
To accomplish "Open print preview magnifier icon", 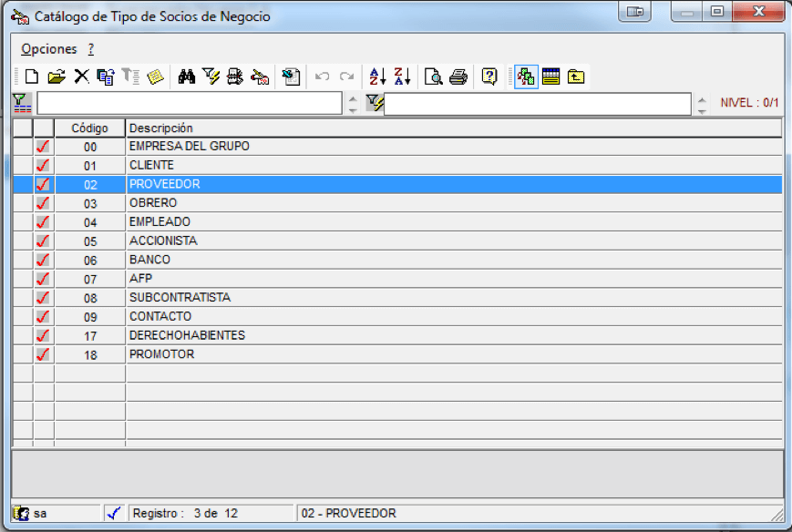I will coord(434,77).
